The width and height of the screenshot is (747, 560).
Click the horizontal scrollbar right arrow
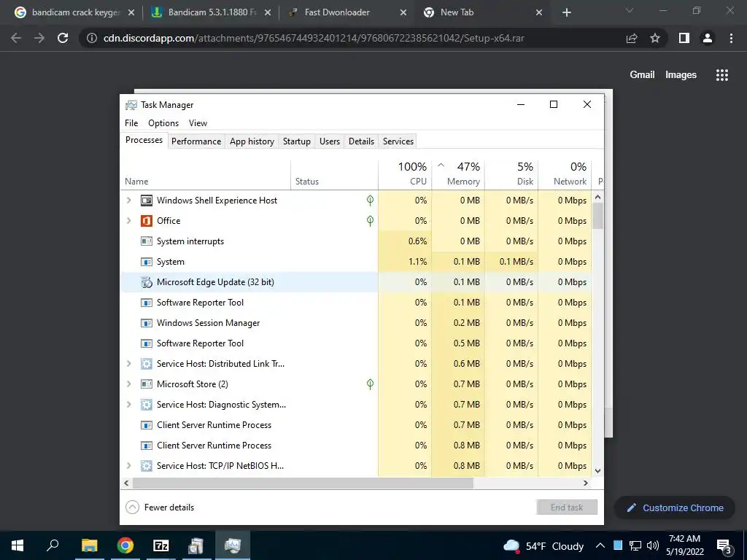[586, 483]
